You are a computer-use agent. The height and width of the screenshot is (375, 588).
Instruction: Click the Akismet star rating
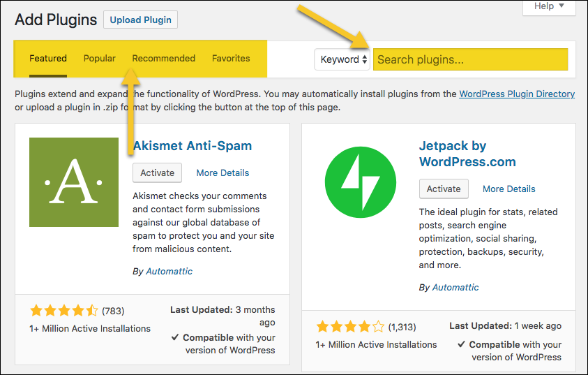[x=63, y=311]
